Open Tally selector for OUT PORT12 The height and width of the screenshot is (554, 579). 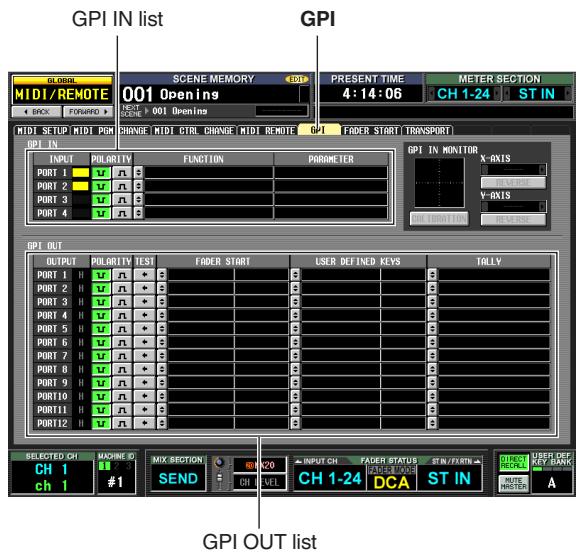pyautogui.click(x=432, y=423)
